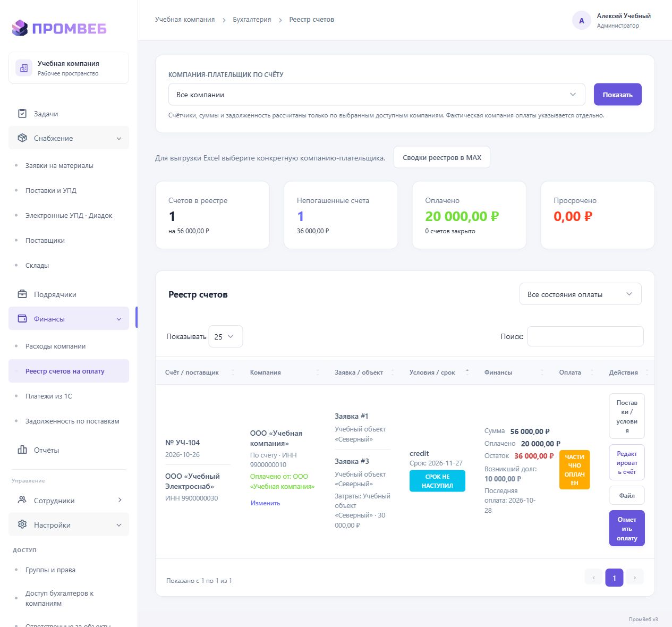The image size is (672, 627).
Task: Open the Все компании payer dropdown
Action: click(377, 95)
